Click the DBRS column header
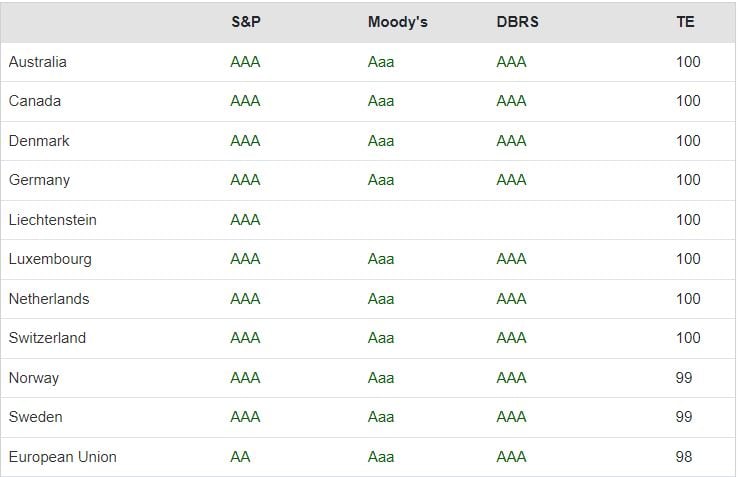The width and height of the screenshot is (738, 477). click(x=517, y=22)
